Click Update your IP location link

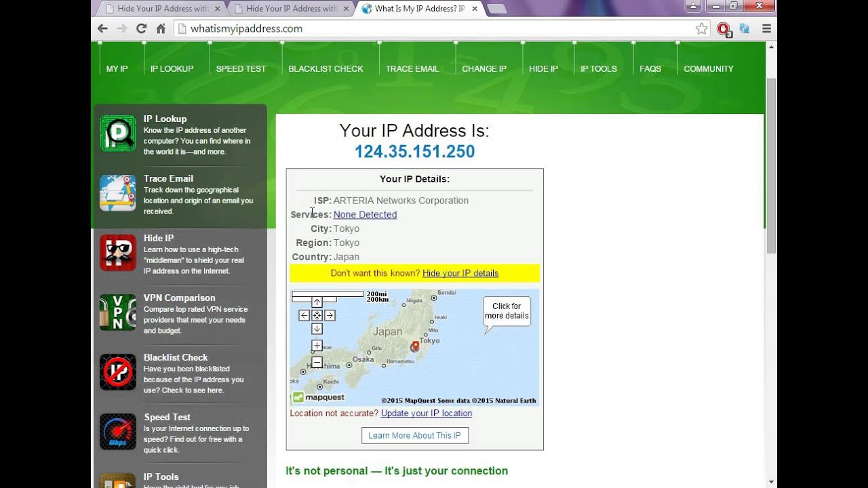427,413
